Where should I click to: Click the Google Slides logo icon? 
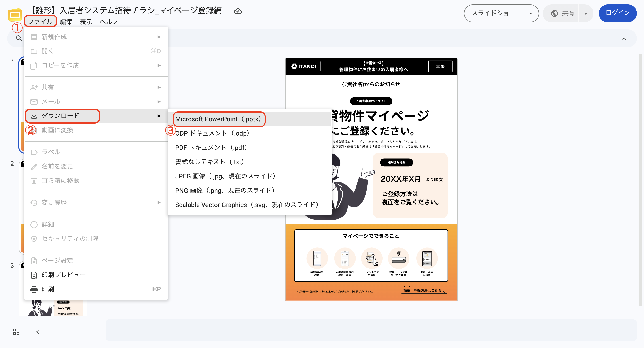point(15,15)
